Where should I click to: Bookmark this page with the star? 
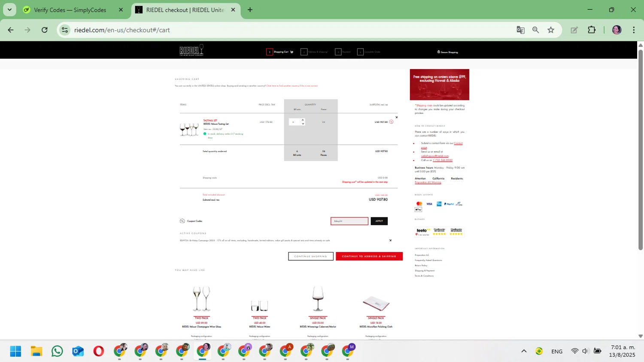(x=551, y=30)
